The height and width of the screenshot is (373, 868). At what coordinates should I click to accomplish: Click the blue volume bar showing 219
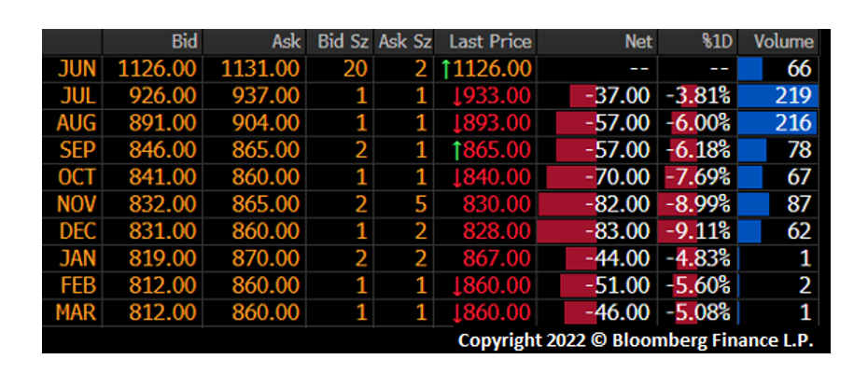click(x=777, y=95)
